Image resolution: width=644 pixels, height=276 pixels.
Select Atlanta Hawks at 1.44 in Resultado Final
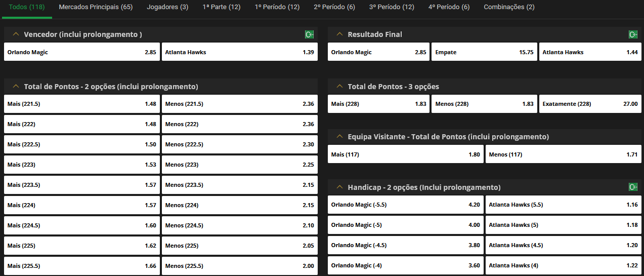coord(590,52)
